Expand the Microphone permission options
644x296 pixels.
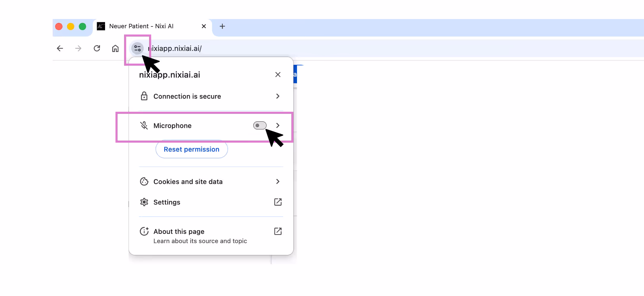278,125
